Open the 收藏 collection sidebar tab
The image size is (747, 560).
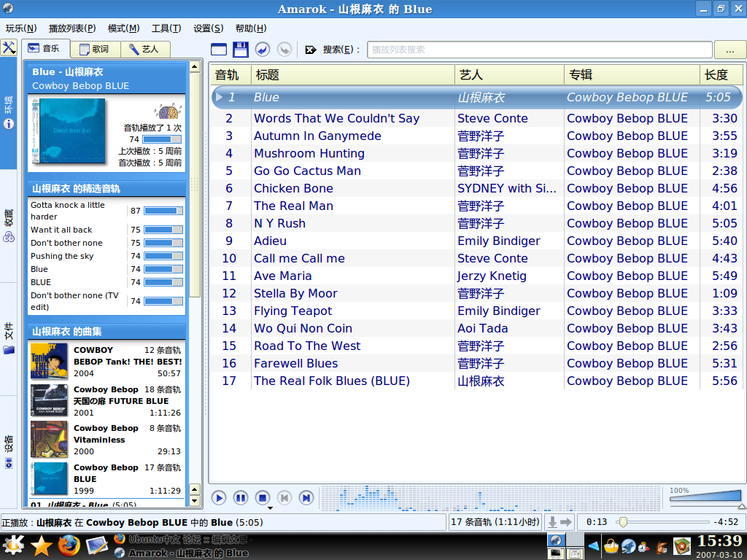pos(9,226)
